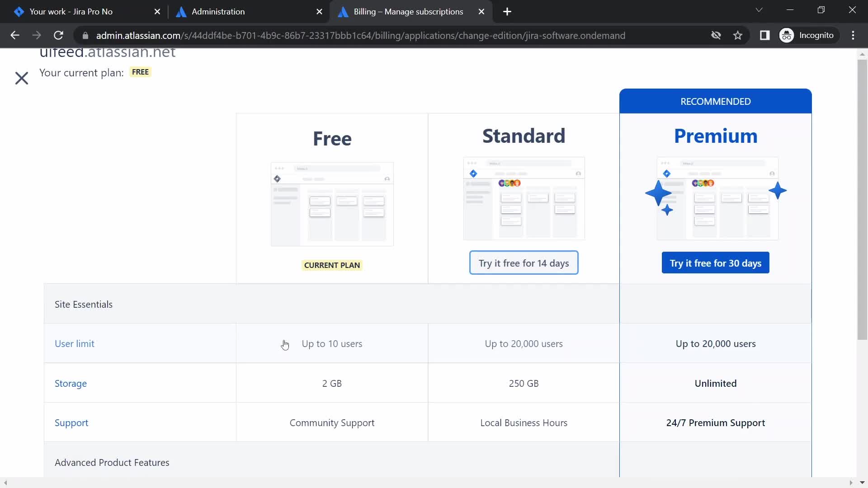Select the FREE current plan badge
Image resolution: width=868 pixels, height=488 pixels.
140,71
